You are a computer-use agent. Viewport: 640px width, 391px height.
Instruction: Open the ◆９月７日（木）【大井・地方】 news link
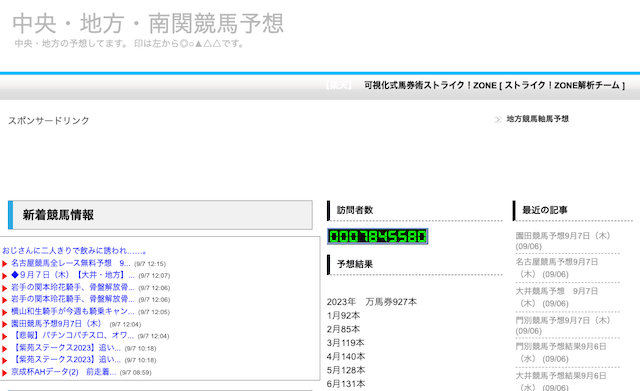(73, 275)
